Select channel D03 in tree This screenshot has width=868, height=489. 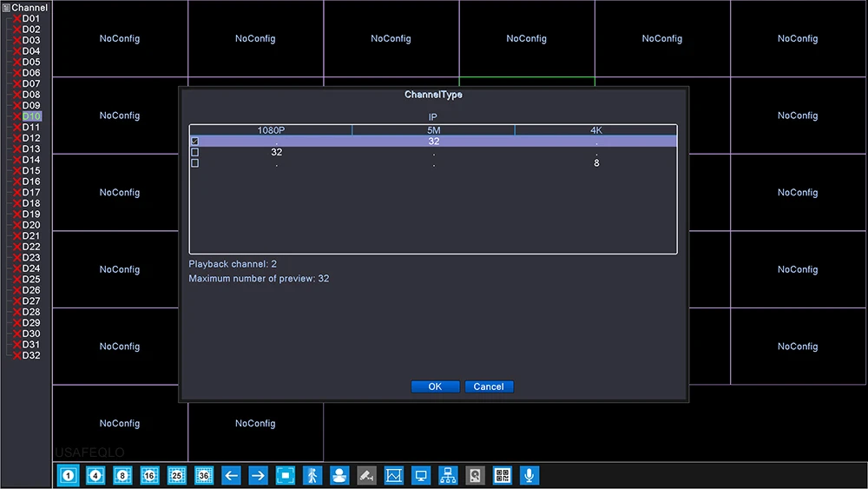(31, 40)
